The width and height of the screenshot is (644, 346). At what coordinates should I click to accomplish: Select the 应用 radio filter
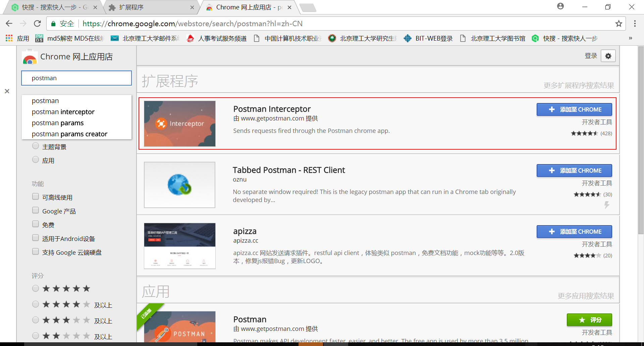pyautogui.click(x=36, y=160)
